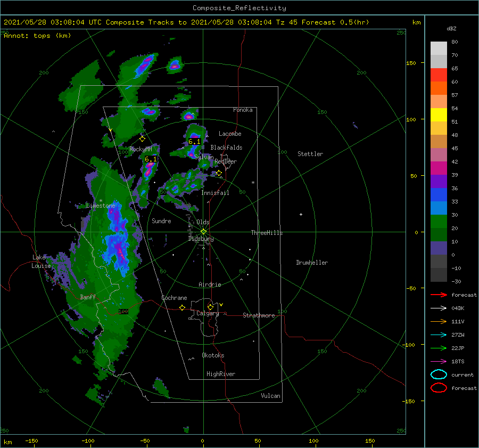479x448 pixels.
Task: Click the 'Annot: tops (km)' annotation label
Action: (x=37, y=36)
